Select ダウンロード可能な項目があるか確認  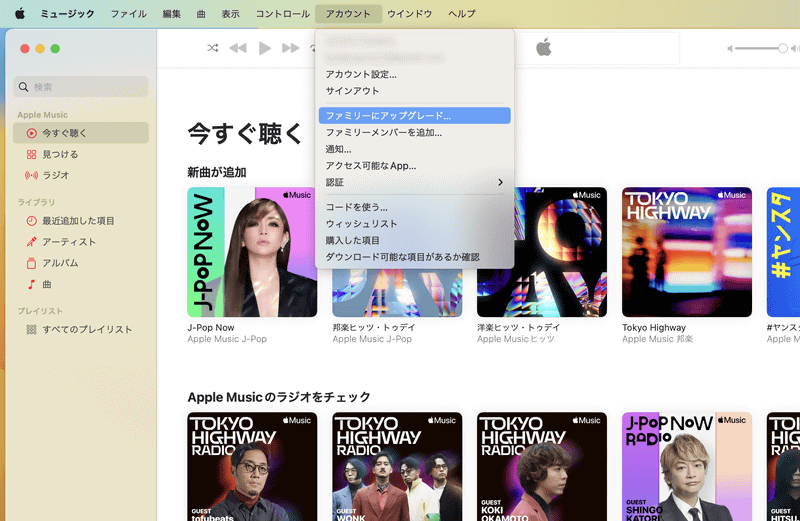(414, 257)
